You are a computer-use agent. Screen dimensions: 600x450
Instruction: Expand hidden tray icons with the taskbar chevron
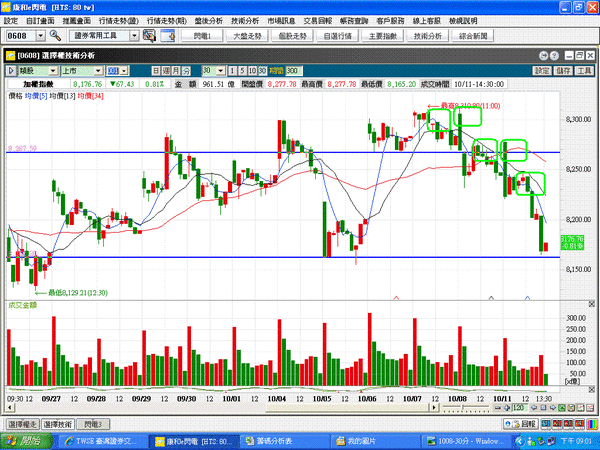tap(519, 441)
